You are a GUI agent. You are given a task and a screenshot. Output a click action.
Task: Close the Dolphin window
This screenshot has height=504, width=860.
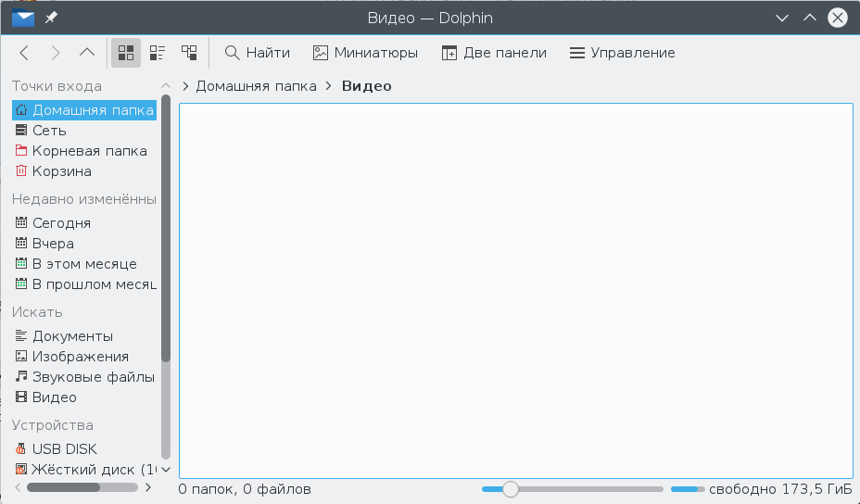pos(838,19)
